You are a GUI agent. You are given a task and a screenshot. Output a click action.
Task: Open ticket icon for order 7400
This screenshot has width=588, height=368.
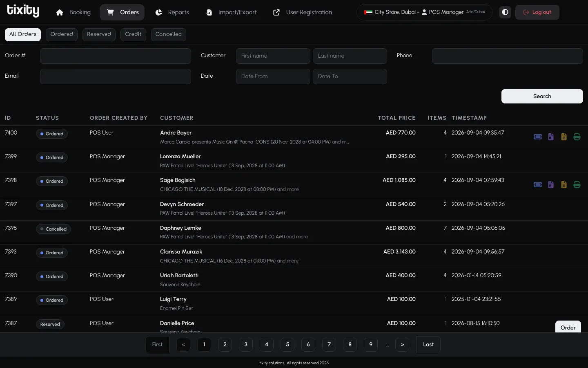click(x=538, y=137)
